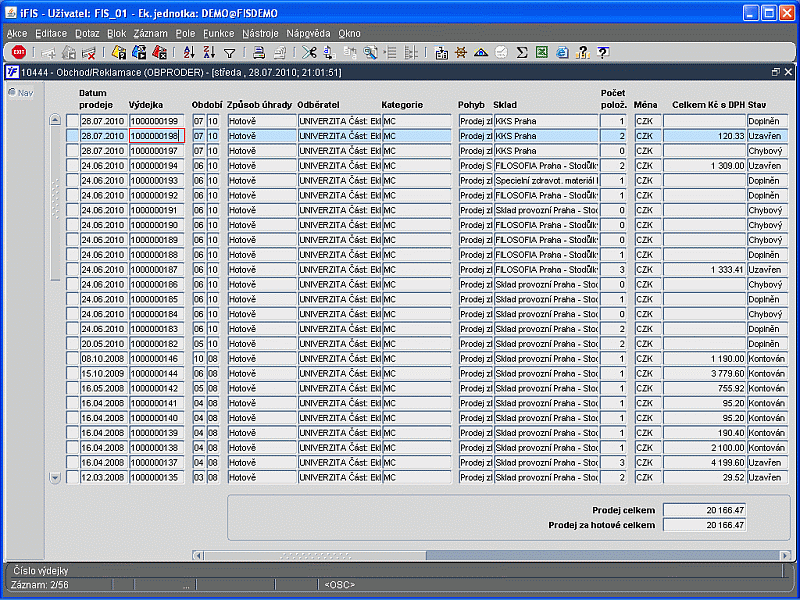This screenshot has height=600, width=800.
Task: Click the records scroll-down arrow button
Action: coord(55,478)
